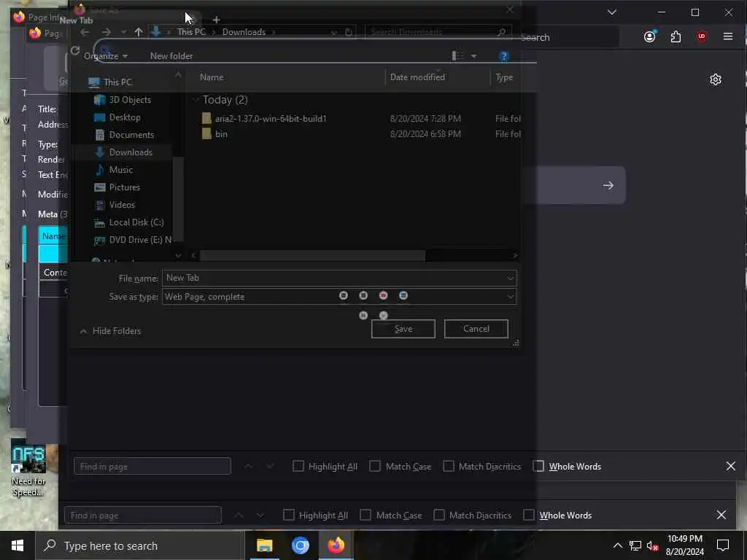Find previous match in lower find bar
The image size is (747, 560).
click(239, 515)
